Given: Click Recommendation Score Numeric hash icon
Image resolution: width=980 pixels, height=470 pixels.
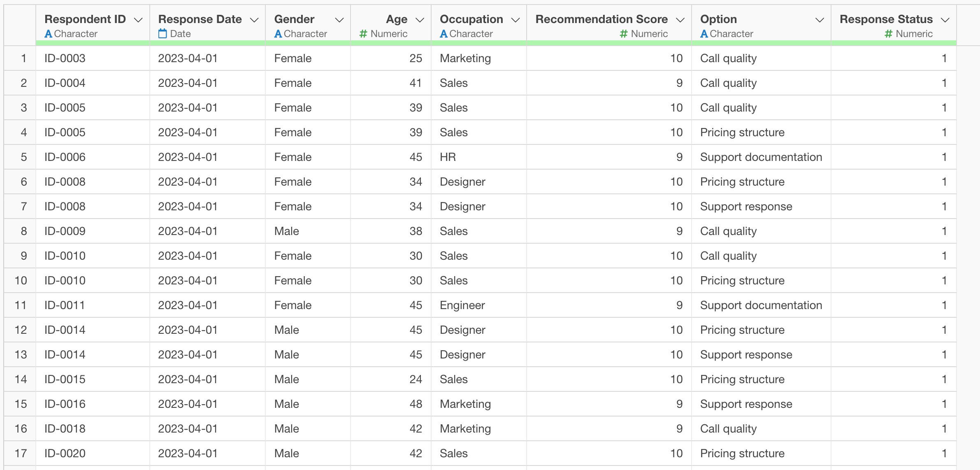Looking at the screenshot, I should 623,34.
